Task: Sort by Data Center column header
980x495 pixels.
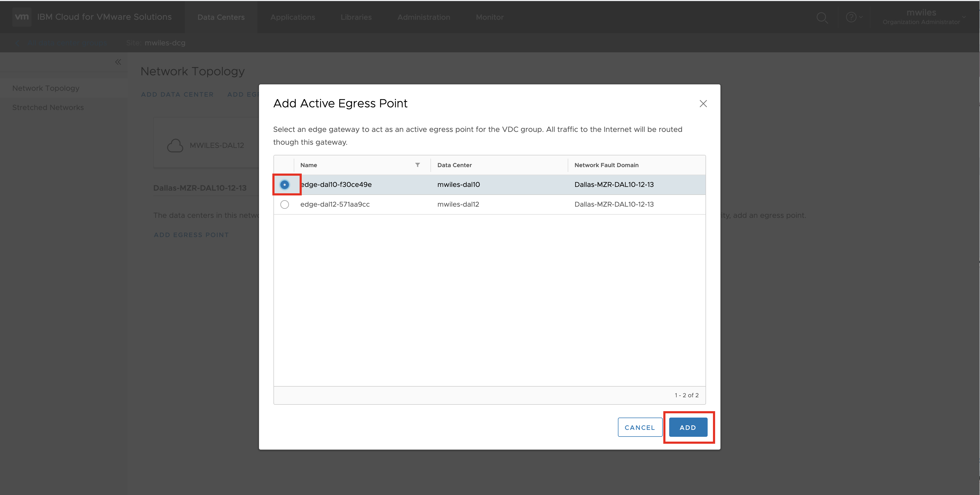Action: tap(454, 165)
